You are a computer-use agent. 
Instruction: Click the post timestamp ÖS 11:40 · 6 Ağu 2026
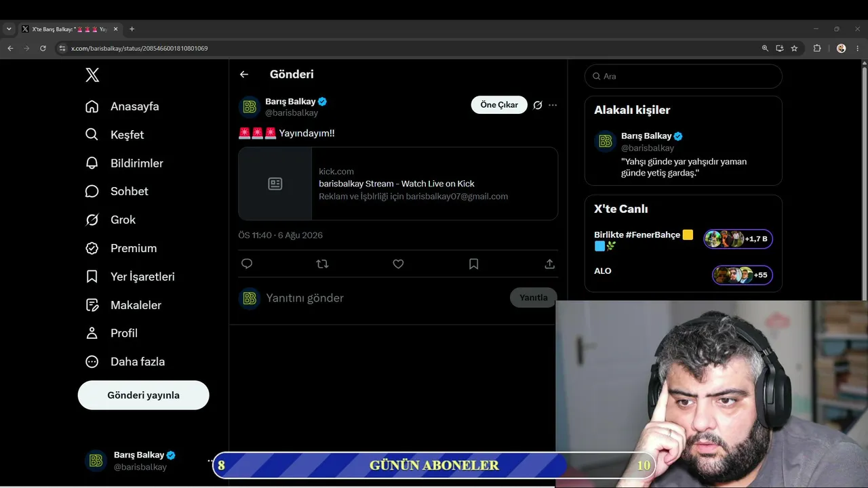coord(281,235)
